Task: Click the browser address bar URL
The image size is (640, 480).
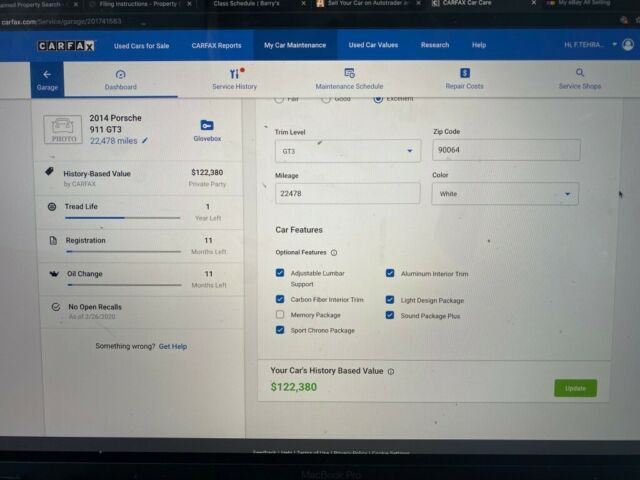Action: coord(61,21)
